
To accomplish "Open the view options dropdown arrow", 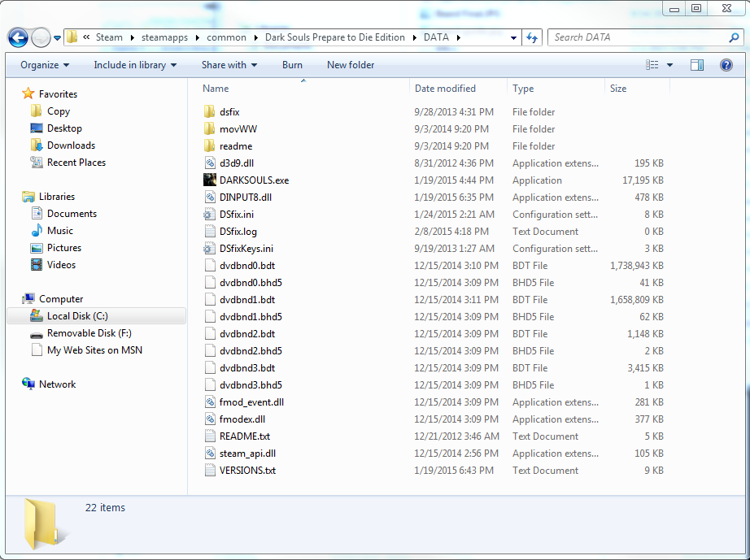I will pos(669,65).
